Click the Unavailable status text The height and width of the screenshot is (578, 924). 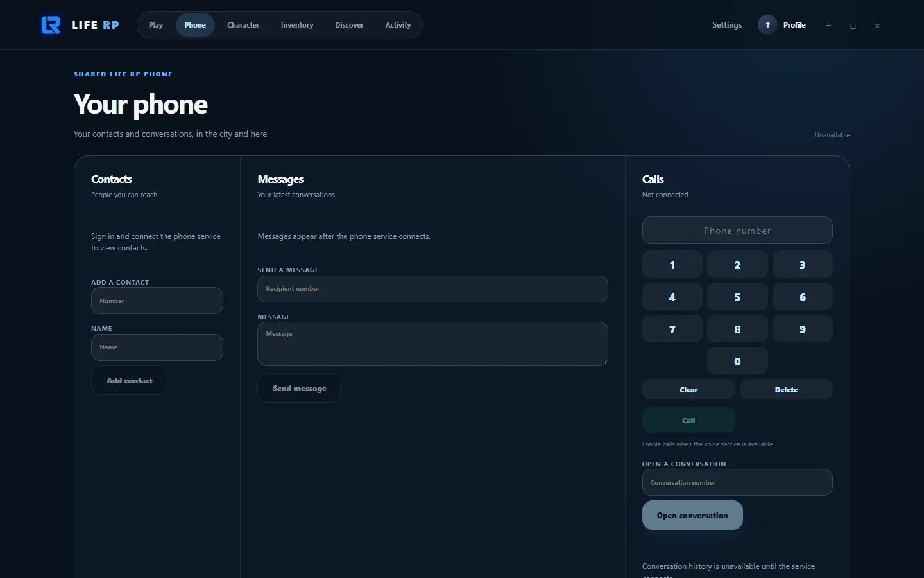click(832, 135)
